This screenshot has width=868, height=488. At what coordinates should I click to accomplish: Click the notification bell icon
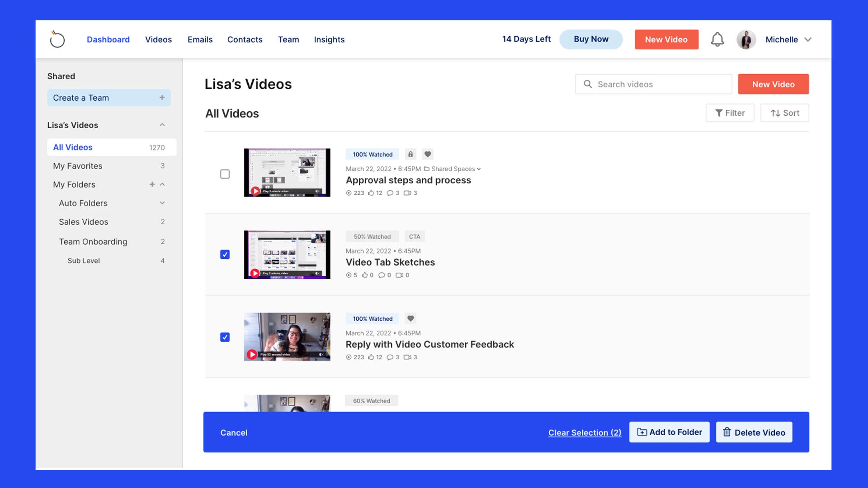tap(717, 39)
